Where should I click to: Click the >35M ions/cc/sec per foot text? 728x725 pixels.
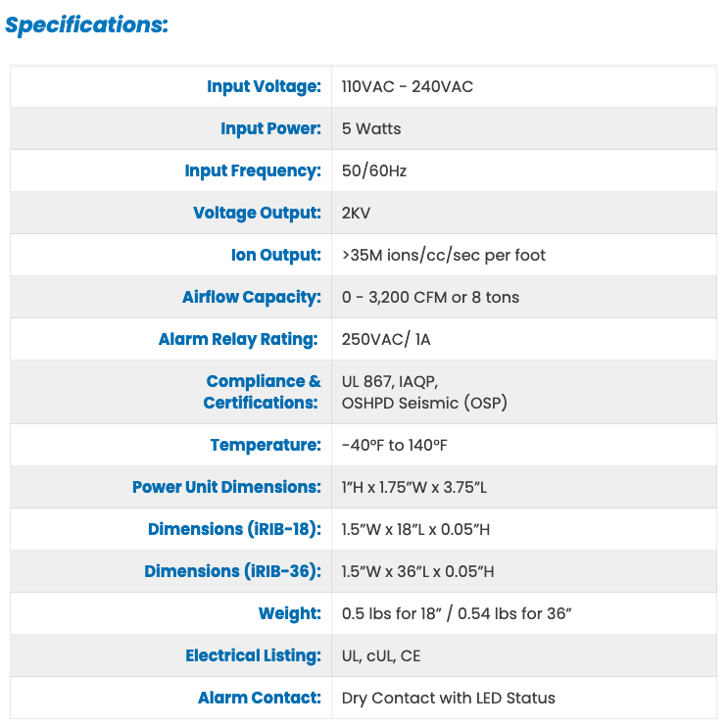tap(444, 256)
